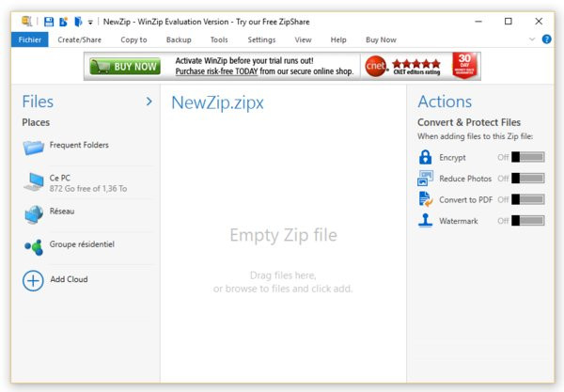Switch to the Create/Share tab
Viewport: 564px width, 392px height.
point(80,39)
